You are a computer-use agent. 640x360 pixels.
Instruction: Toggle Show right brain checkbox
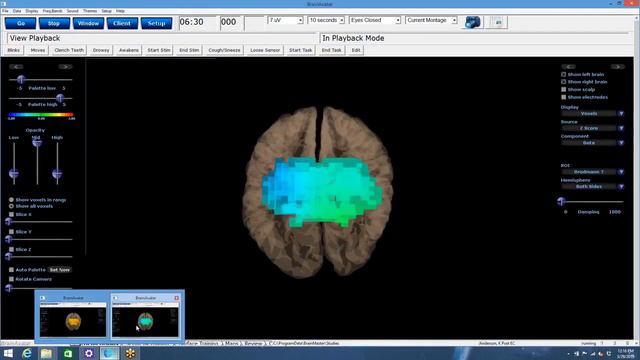(564, 82)
